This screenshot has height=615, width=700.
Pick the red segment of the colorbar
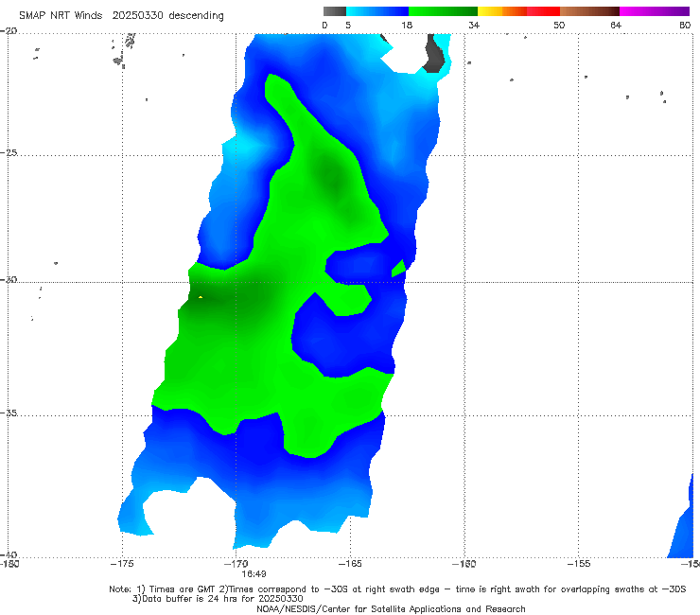[543, 11]
